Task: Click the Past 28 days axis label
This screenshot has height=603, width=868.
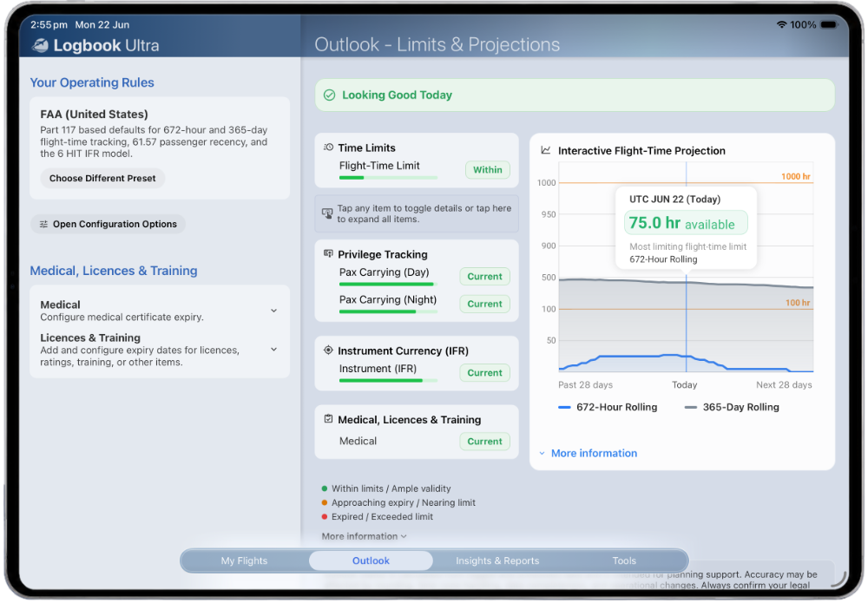Action: (x=585, y=384)
